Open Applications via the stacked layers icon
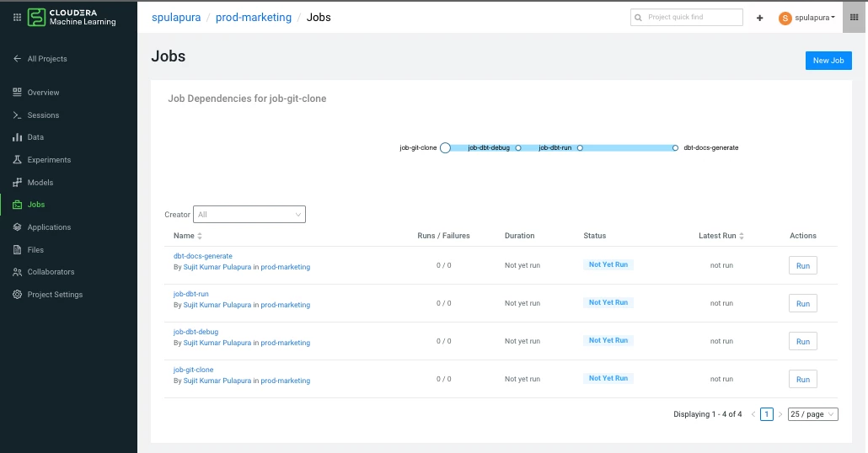Image resolution: width=868 pixels, height=453 pixels. (17, 227)
